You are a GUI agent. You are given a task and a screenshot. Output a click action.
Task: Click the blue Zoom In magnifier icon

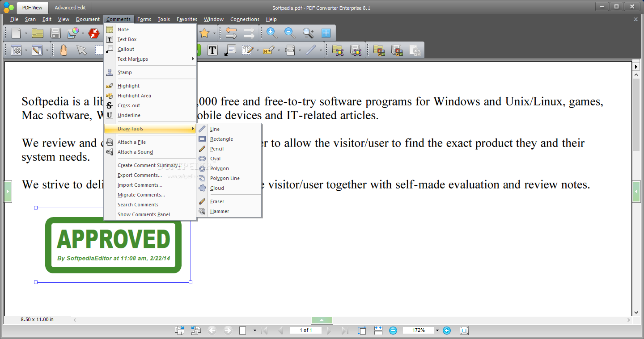pyautogui.click(x=272, y=33)
